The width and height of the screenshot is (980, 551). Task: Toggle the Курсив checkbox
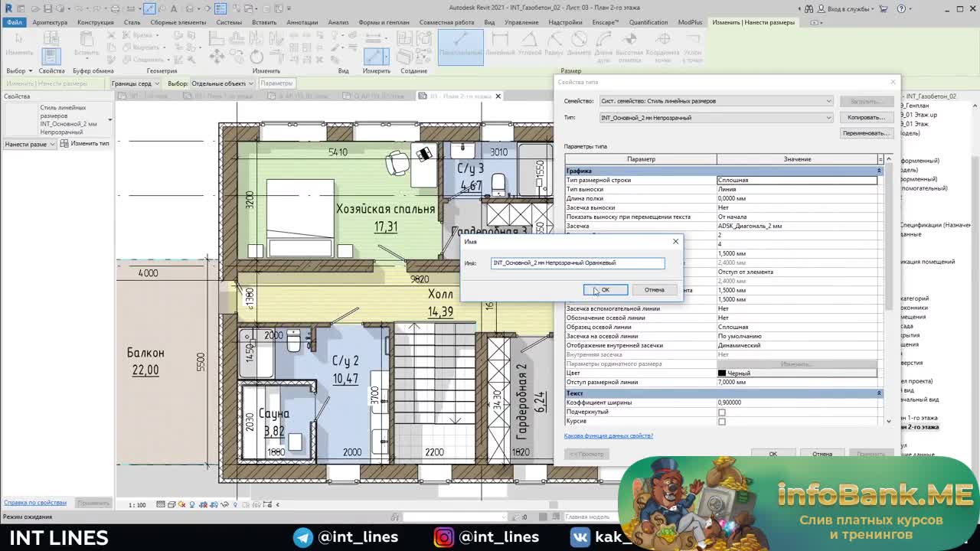pyautogui.click(x=721, y=422)
